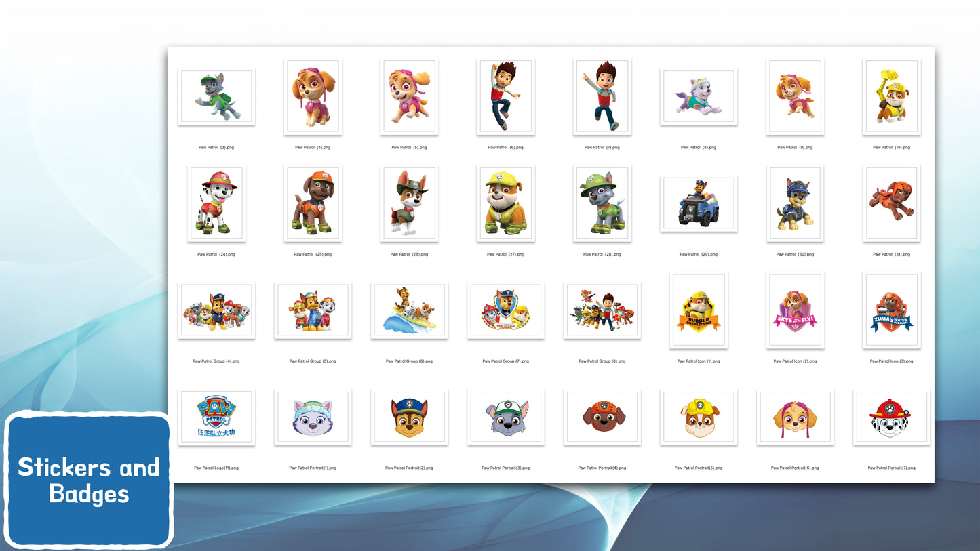Open the Chase portrait thumbnail Portrait(2).png

409,417
